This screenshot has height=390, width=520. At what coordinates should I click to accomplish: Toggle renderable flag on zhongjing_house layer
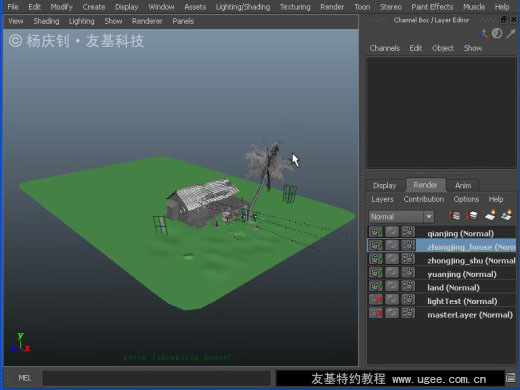(376, 245)
